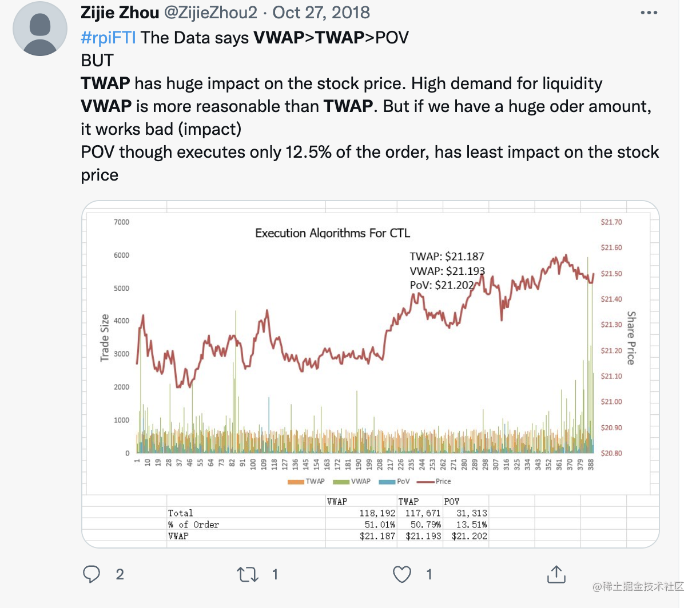Image resolution: width=700 pixels, height=608 pixels.
Task: Click the blue PoV legend swatch
Action: 387,481
